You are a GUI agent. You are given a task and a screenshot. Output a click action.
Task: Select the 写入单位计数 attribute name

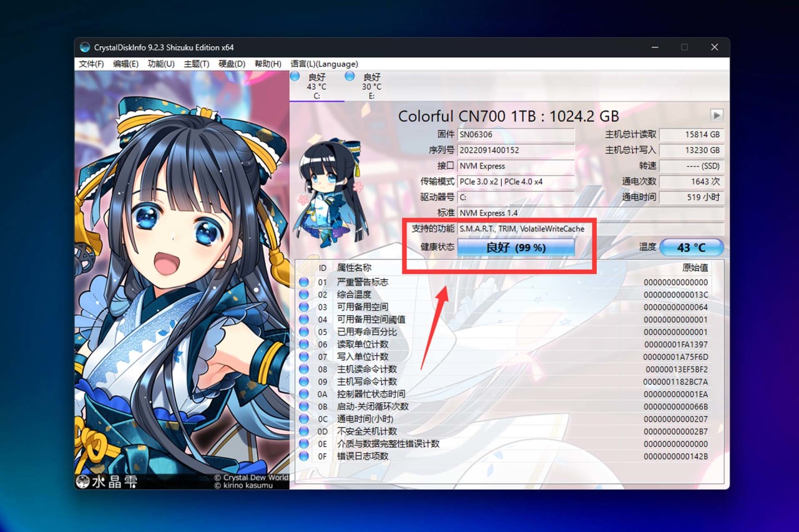click(363, 357)
